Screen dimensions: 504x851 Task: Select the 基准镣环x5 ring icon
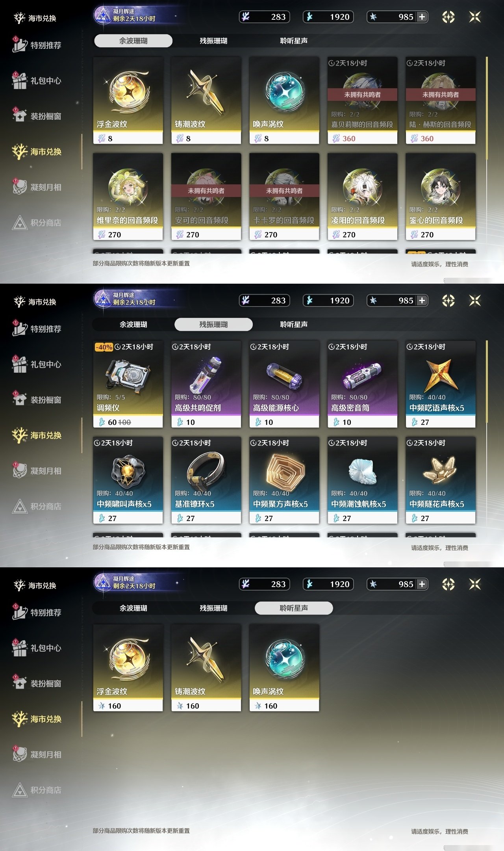tap(206, 471)
